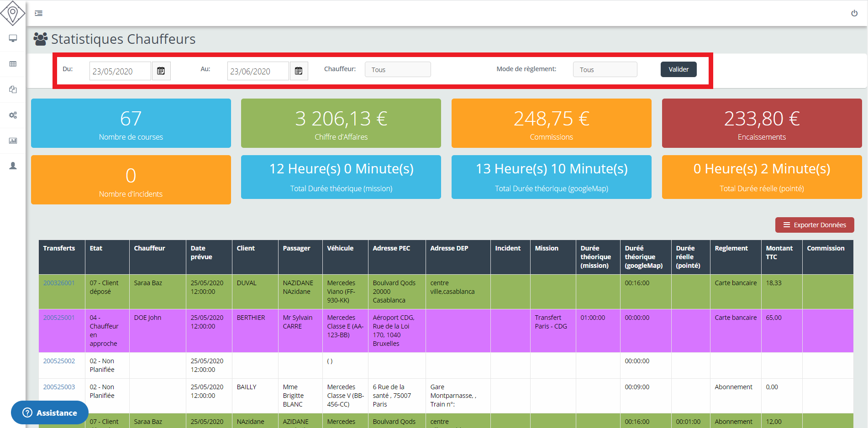Open the calendar picker for Du date

(x=161, y=71)
